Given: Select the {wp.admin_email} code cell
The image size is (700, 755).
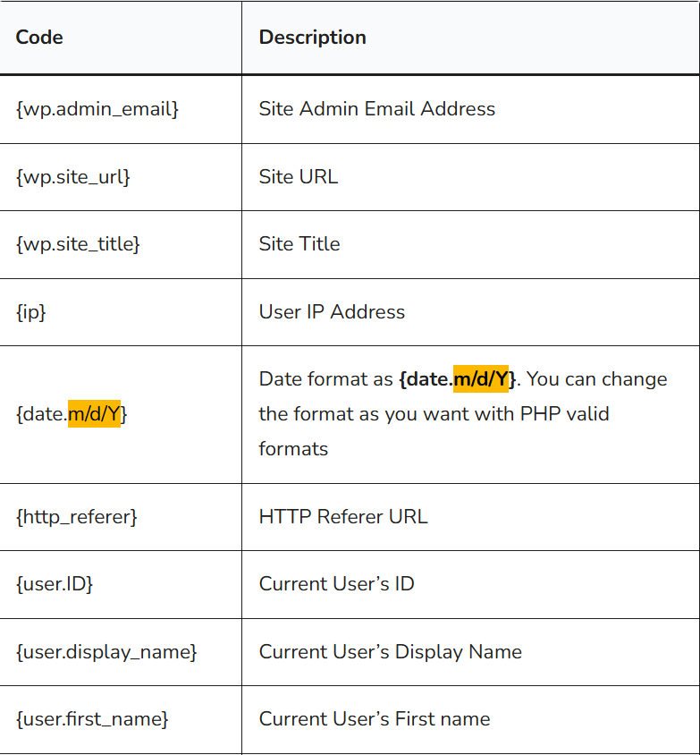Looking at the screenshot, I should tap(97, 109).
